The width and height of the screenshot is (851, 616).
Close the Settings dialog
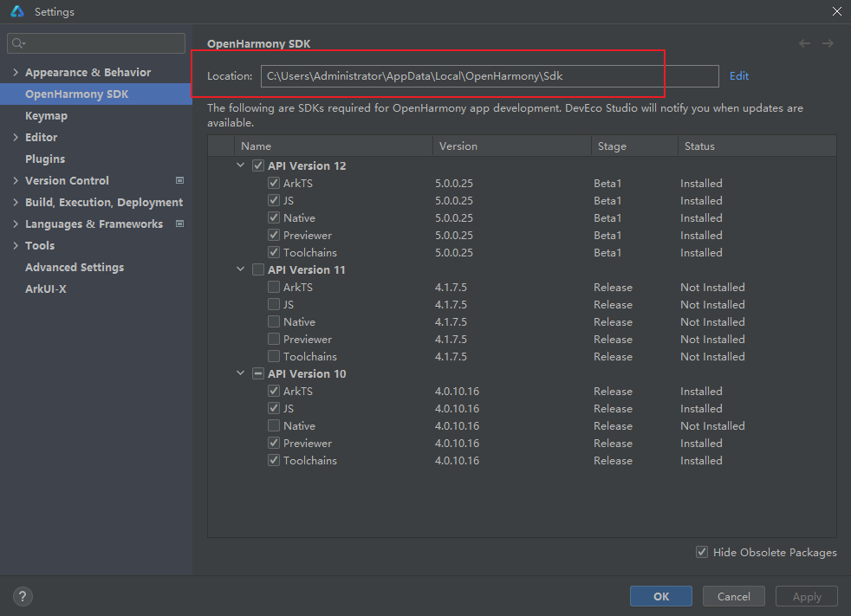[837, 11]
